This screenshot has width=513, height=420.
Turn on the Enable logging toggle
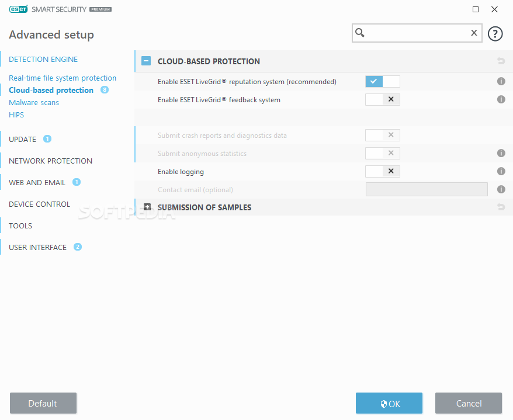pyautogui.click(x=383, y=171)
